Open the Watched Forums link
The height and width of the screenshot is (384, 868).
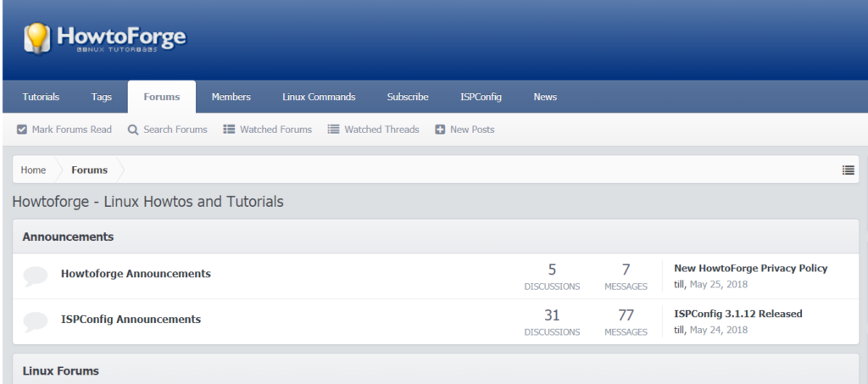275,130
